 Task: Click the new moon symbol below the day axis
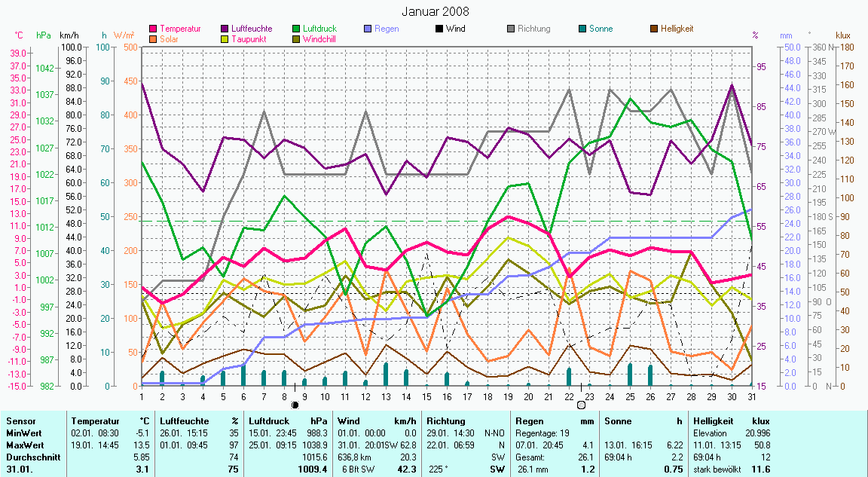click(x=295, y=405)
